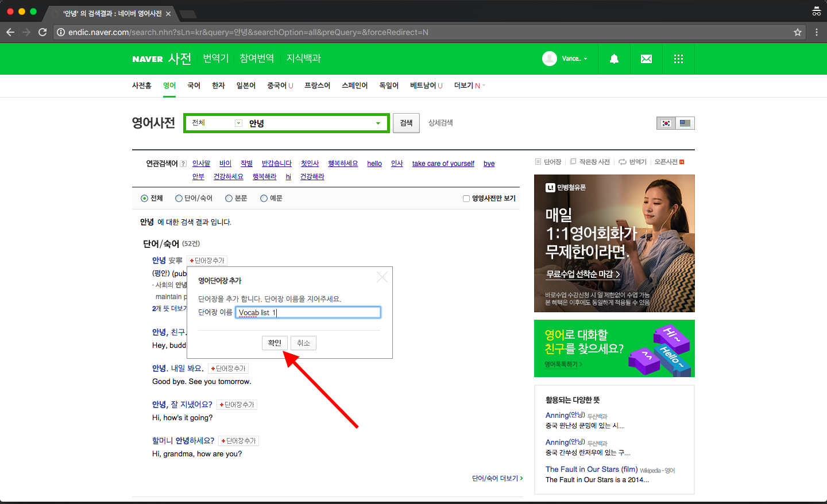This screenshot has height=504, width=827.
Task: Cancel the dialog with 취소
Action: 303,343
